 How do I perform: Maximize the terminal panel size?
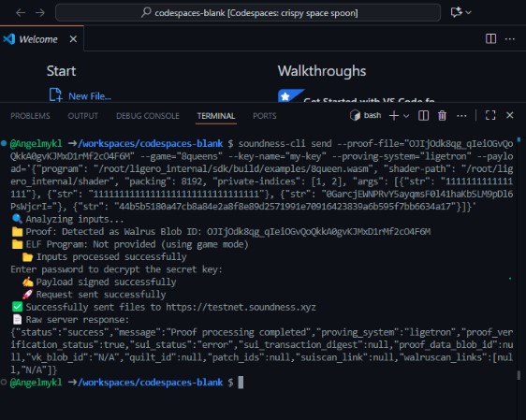490,116
